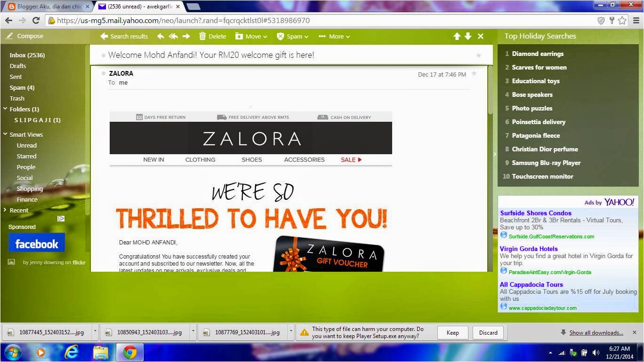
Task: Open the More actions dropdown
Action: pyautogui.click(x=334, y=36)
